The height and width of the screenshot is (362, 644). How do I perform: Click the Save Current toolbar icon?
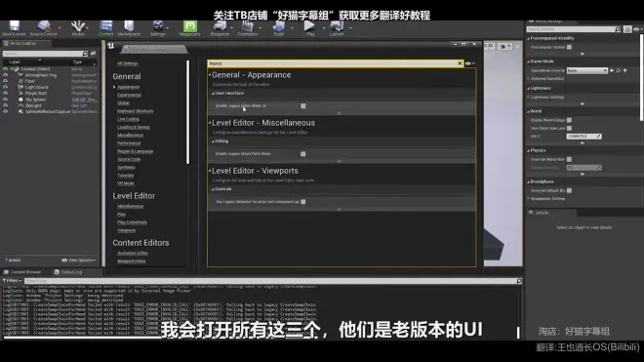(14, 28)
